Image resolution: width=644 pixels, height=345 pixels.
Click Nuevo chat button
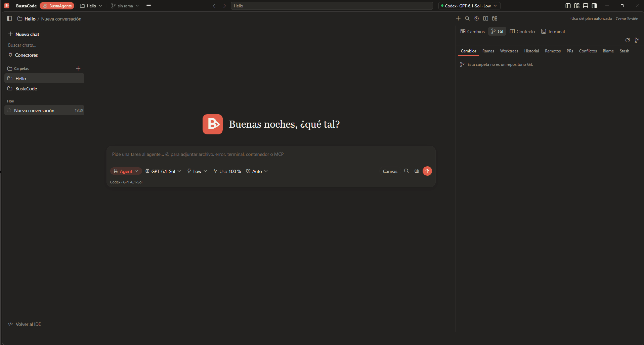[24, 34]
